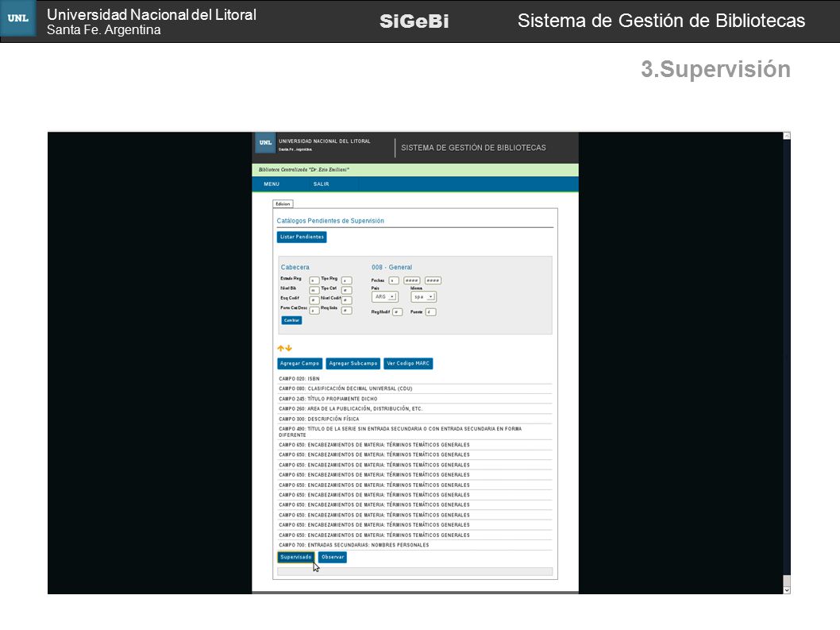This screenshot has width=840, height=630.
Task: Select row 'CAMPO 080: Clasificación Decimal Universal (CDU)'
Action: tap(414, 388)
